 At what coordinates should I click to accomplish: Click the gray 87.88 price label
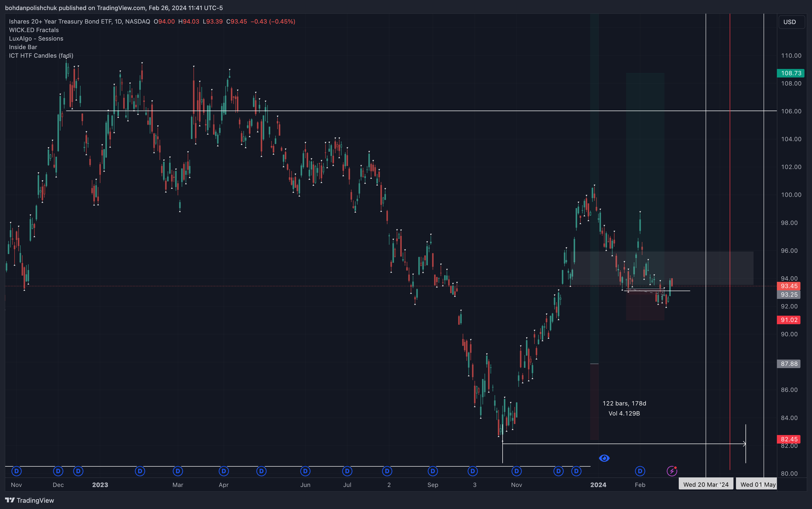point(789,364)
